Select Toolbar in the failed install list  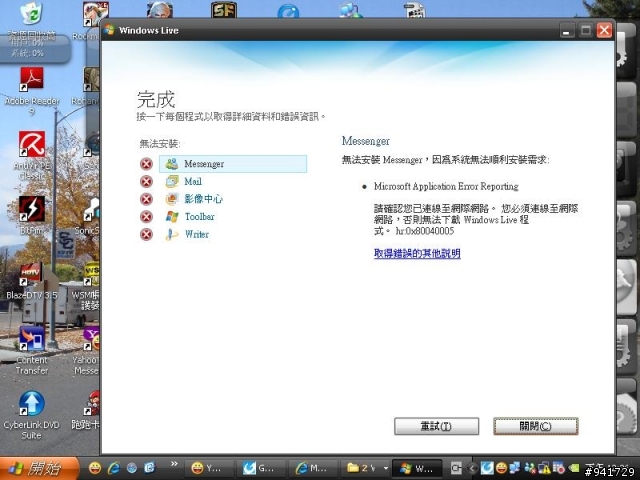click(199, 217)
